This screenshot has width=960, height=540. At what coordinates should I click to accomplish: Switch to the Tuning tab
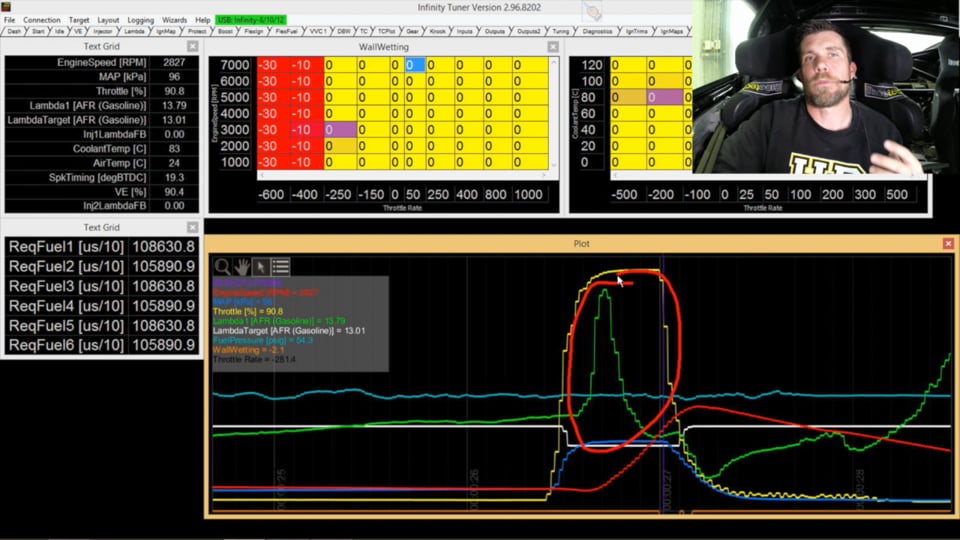(x=561, y=31)
